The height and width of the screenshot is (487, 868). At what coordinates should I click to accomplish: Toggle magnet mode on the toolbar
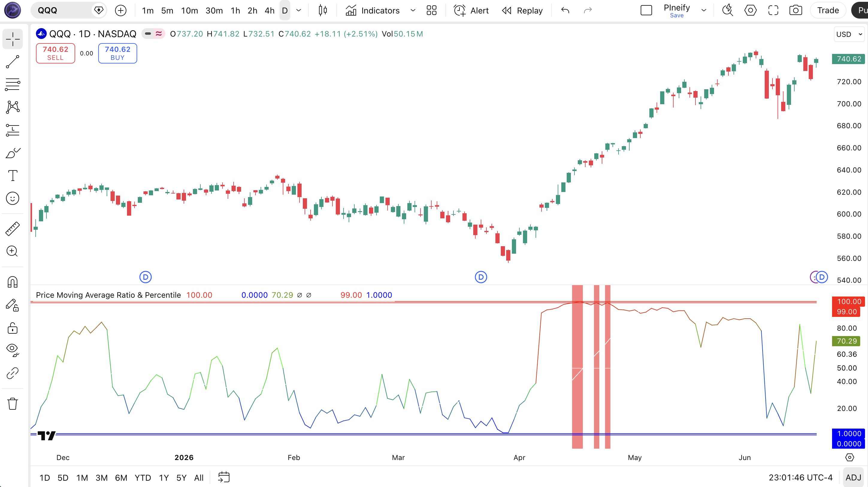pyautogui.click(x=13, y=282)
